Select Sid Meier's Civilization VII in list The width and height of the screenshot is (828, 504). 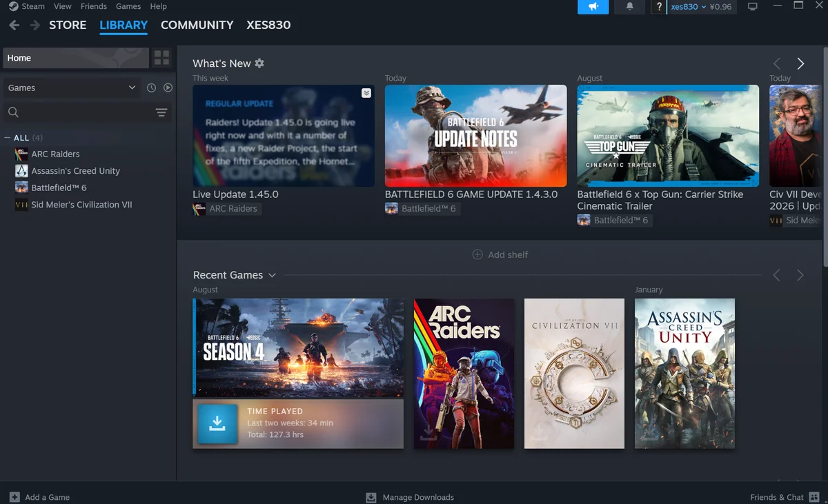click(x=81, y=205)
